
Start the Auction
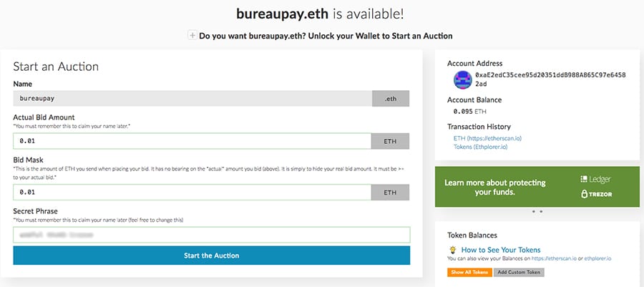point(211,256)
